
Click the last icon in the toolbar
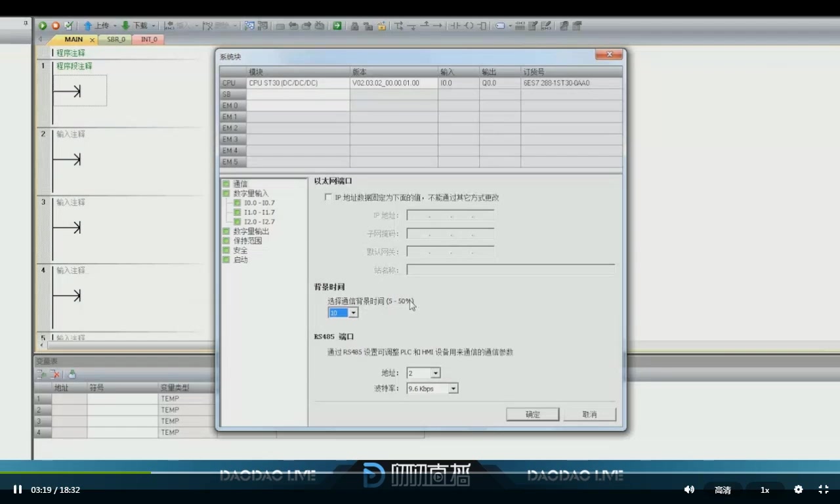tap(577, 26)
